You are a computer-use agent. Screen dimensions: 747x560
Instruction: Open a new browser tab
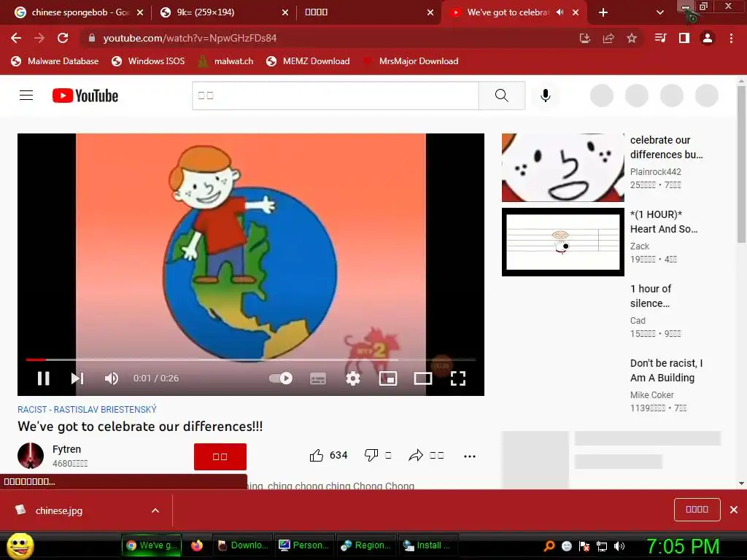(603, 13)
